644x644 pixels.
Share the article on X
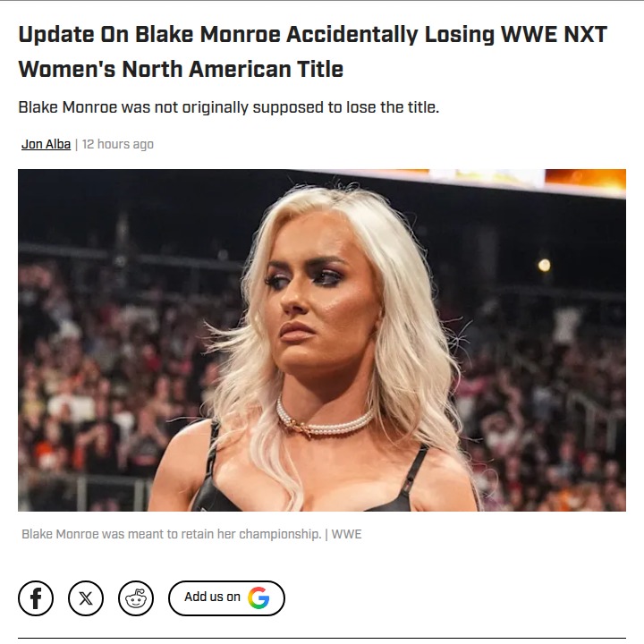86,598
